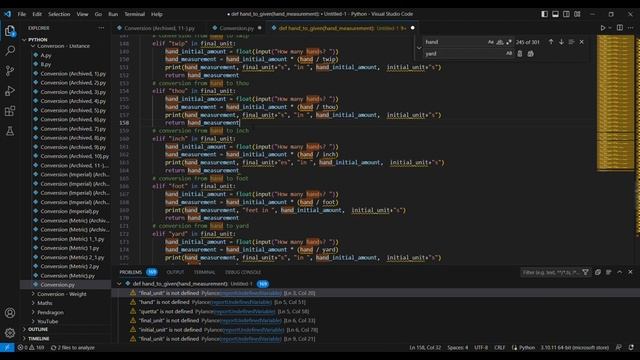Screen dimensions: 640x360
Task: Open the Run and Debug view
Action: pos(10,91)
